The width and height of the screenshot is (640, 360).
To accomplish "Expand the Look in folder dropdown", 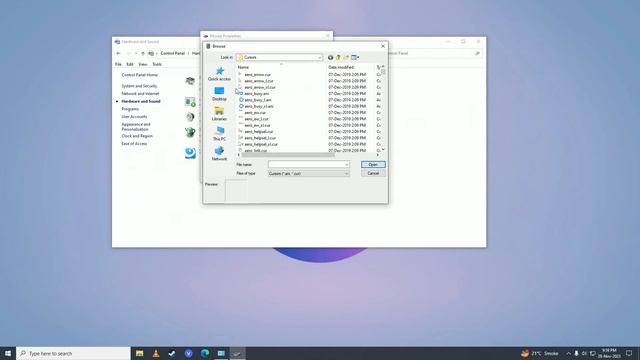I will point(320,58).
